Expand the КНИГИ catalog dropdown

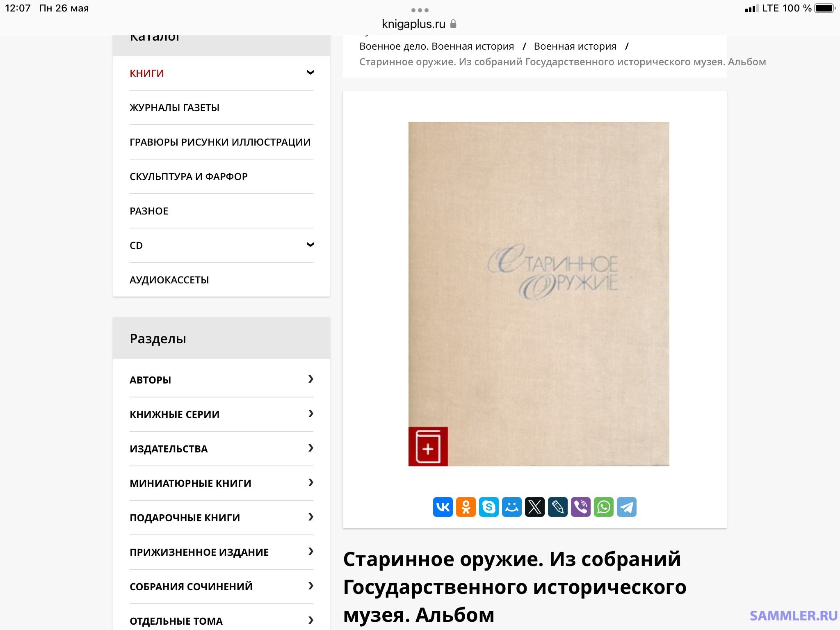click(310, 73)
